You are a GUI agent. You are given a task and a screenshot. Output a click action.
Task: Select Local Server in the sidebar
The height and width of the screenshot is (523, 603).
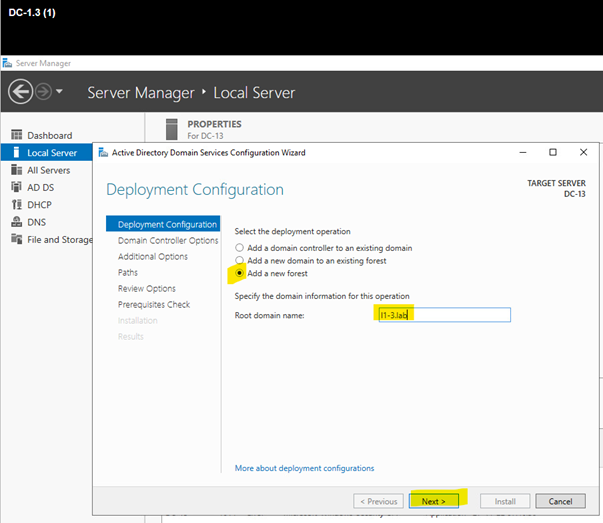47,153
